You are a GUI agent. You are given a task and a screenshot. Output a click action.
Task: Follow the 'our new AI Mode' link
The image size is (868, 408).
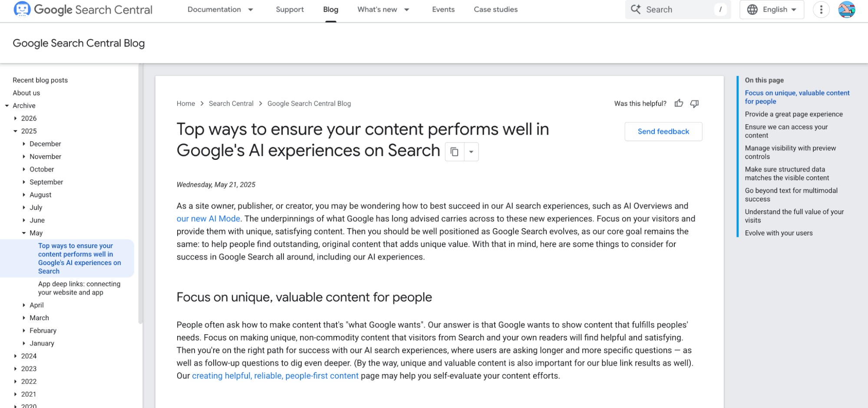tap(208, 219)
